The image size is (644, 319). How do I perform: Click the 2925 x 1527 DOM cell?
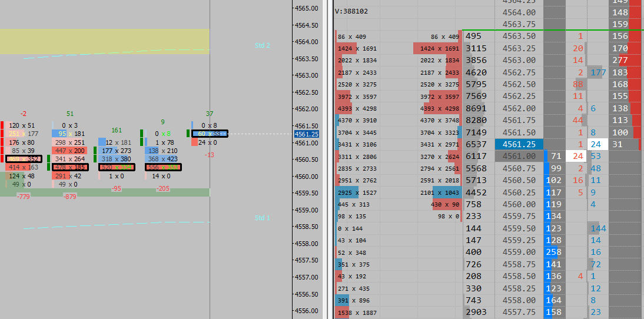coord(357,192)
